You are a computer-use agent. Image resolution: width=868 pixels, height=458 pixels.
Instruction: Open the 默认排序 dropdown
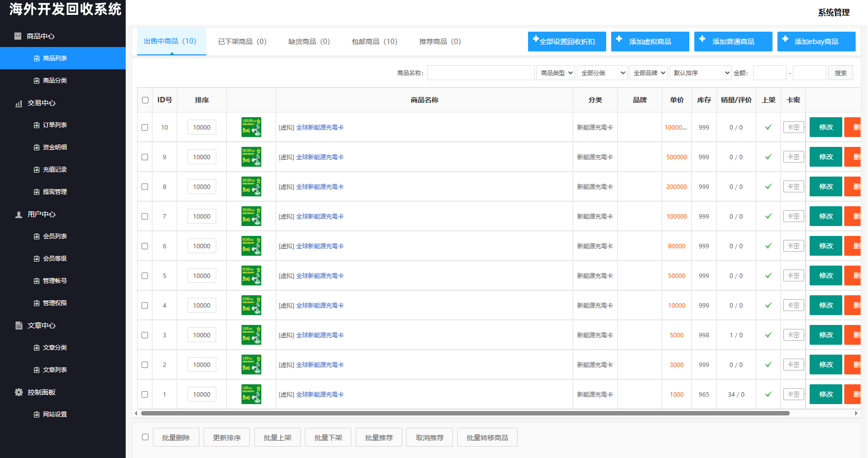pyautogui.click(x=700, y=72)
